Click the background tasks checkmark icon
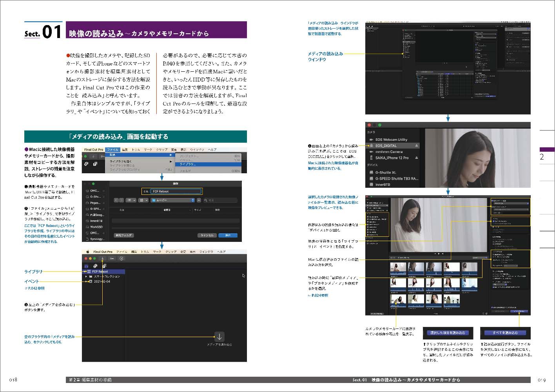Viewport: 555px width, 392px height. click(x=122, y=259)
